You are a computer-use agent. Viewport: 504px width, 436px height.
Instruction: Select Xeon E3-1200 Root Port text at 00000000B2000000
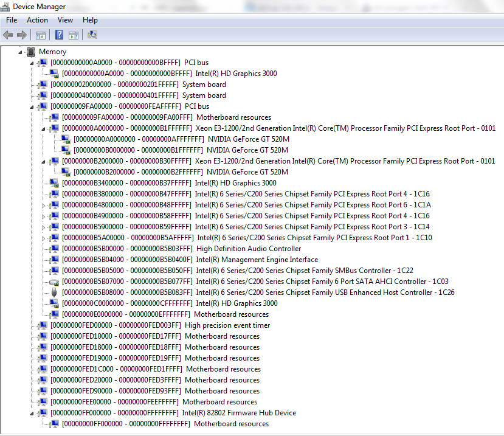(x=345, y=161)
